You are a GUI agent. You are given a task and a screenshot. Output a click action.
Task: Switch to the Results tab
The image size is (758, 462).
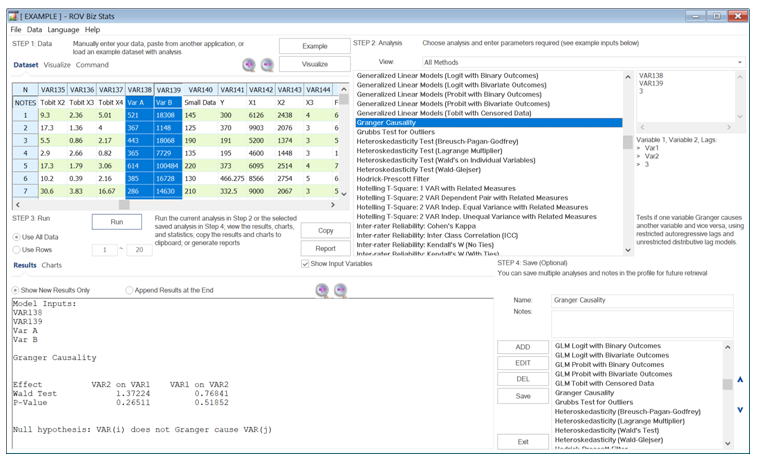tap(25, 265)
